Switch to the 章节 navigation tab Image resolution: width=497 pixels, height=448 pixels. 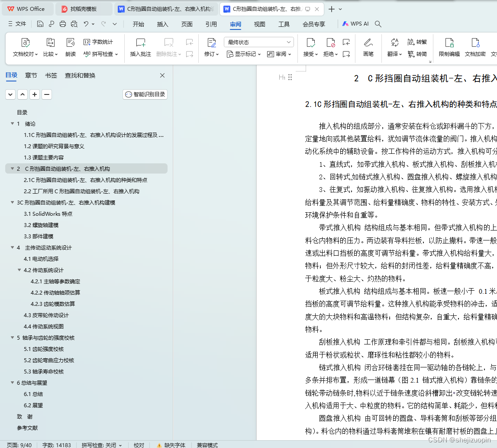click(x=31, y=75)
